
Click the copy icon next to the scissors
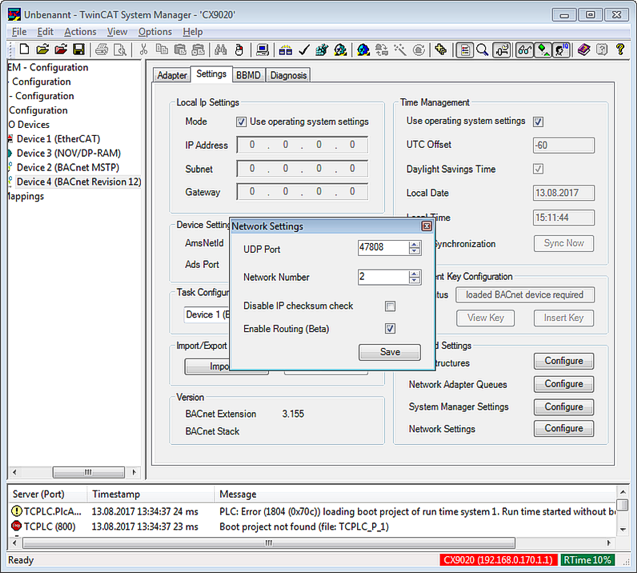coord(162,50)
